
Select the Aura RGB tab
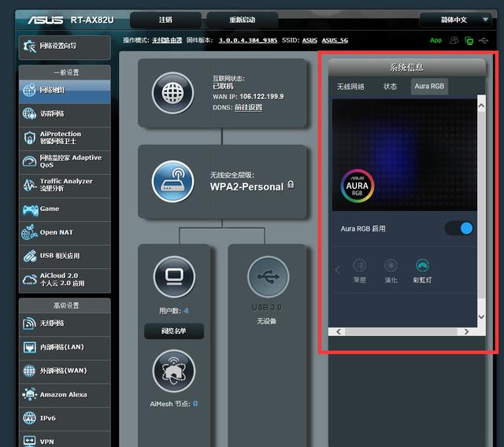(x=429, y=87)
